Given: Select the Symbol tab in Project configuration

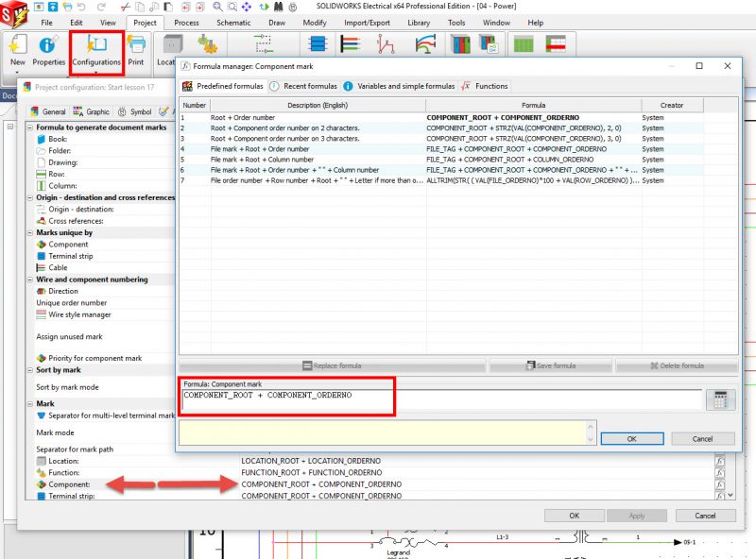Looking at the screenshot, I should tap(135, 111).
